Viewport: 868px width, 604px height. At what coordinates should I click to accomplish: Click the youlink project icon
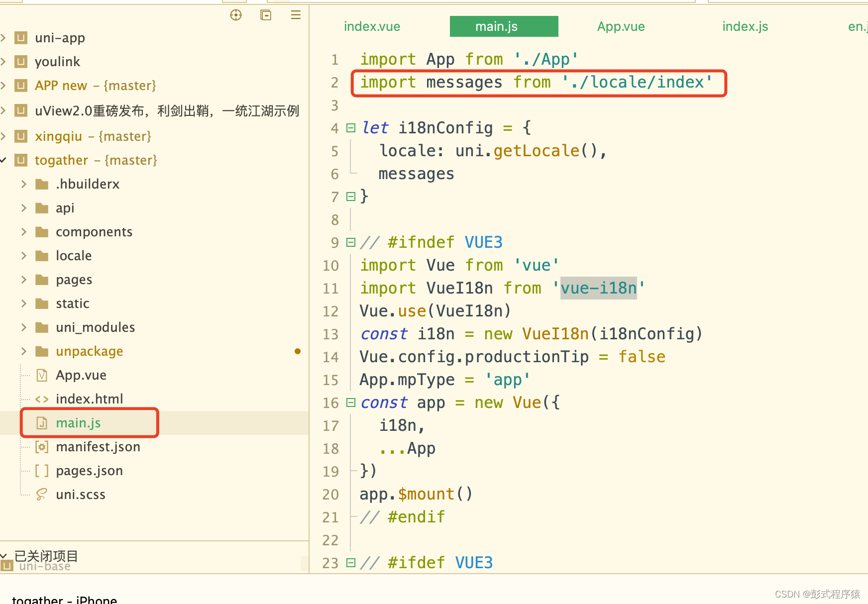click(21, 62)
